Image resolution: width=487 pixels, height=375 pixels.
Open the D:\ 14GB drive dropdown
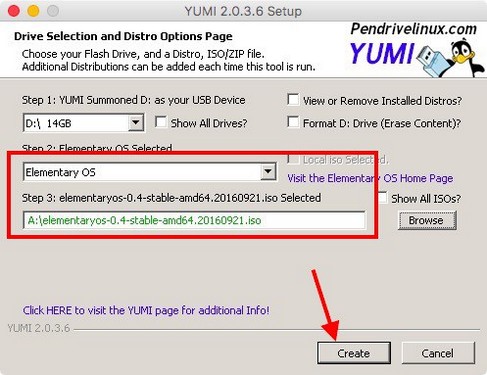click(x=83, y=123)
